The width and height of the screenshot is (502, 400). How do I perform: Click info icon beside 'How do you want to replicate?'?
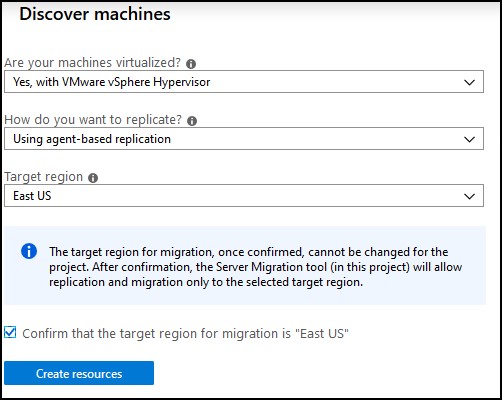(x=192, y=121)
